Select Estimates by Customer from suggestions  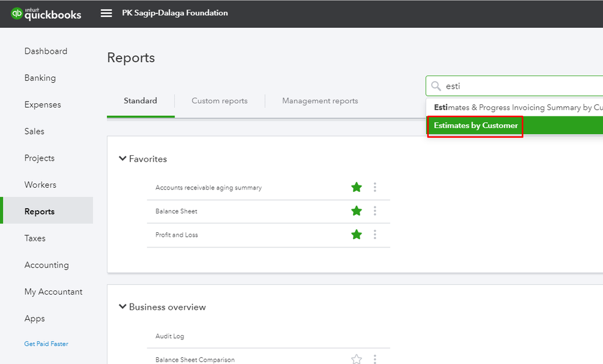tap(476, 126)
